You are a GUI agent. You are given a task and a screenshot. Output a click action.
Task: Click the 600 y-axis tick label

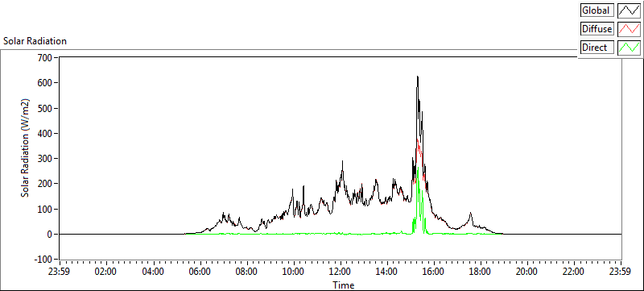tap(45, 83)
